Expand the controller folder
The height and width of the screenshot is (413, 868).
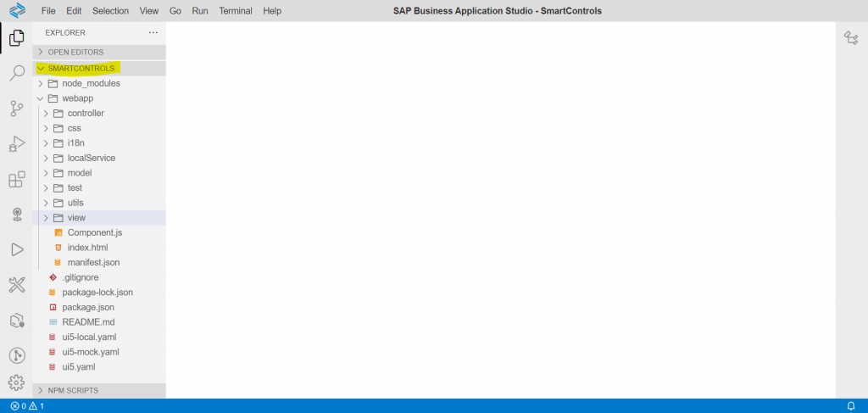99,113
